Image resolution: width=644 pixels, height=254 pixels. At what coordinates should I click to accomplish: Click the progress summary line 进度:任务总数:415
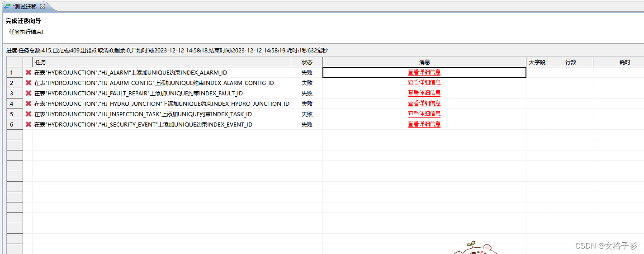[167, 50]
